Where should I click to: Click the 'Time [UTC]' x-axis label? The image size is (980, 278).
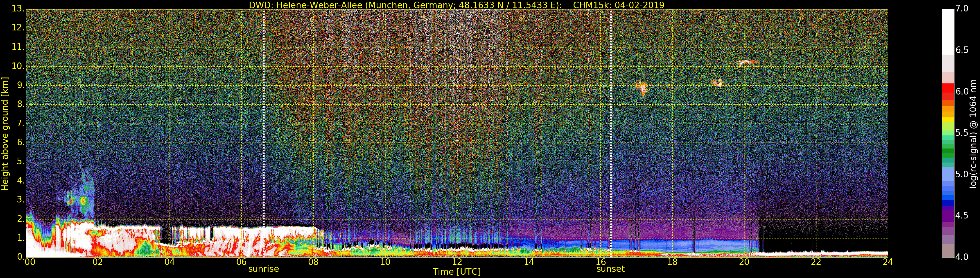click(457, 272)
